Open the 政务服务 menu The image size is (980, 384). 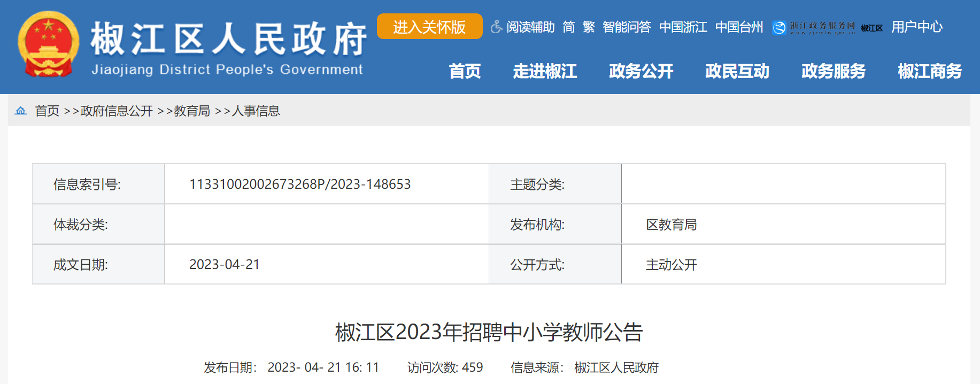point(834,71)
